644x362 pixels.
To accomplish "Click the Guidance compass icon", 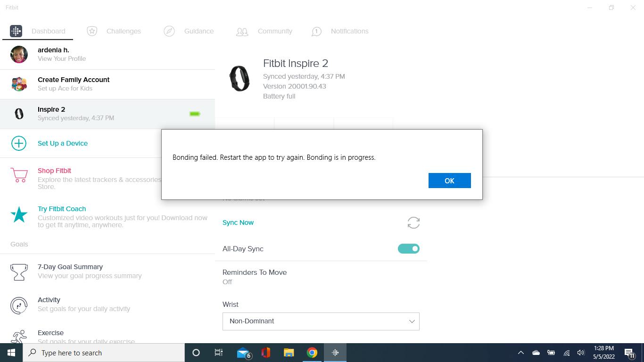I will click(169, 31).
